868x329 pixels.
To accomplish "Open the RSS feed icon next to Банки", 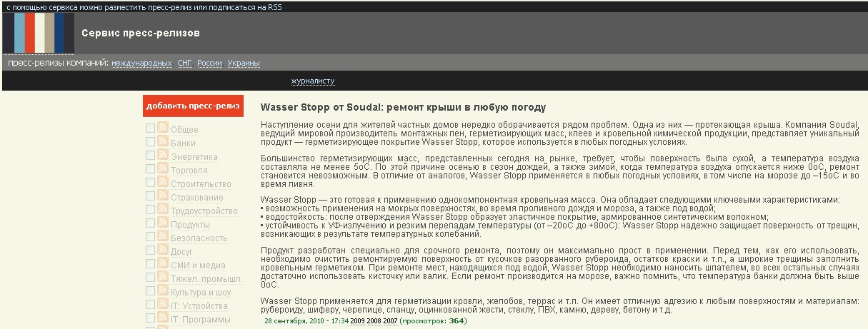I will coord(163,142).
